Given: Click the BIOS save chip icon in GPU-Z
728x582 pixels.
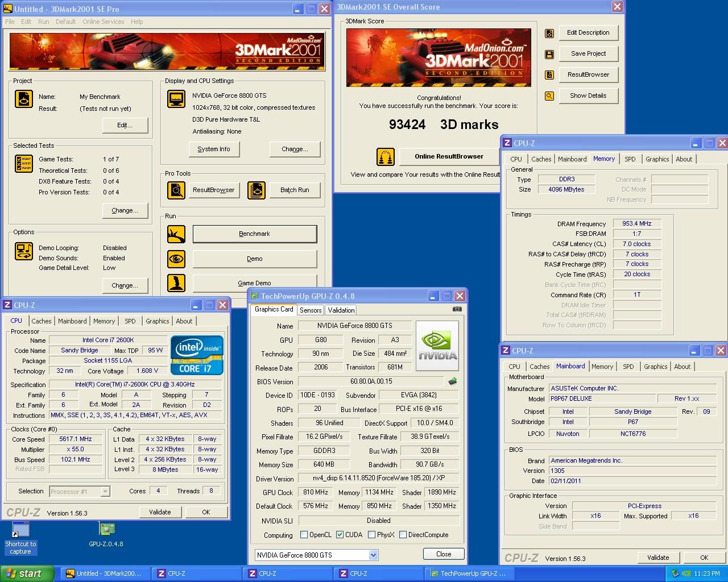Looking at the screenshot, I should 453,381.
